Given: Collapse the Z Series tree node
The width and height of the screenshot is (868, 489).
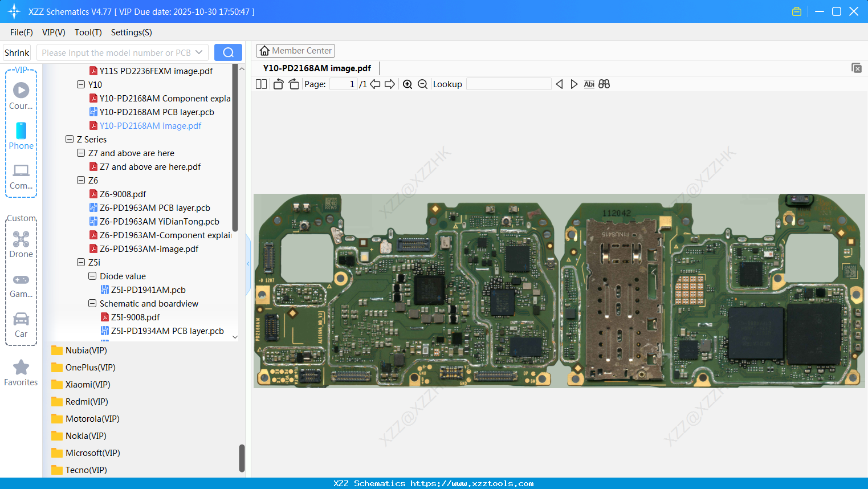Looking at the screenshot, I should [x=70, y=140].
